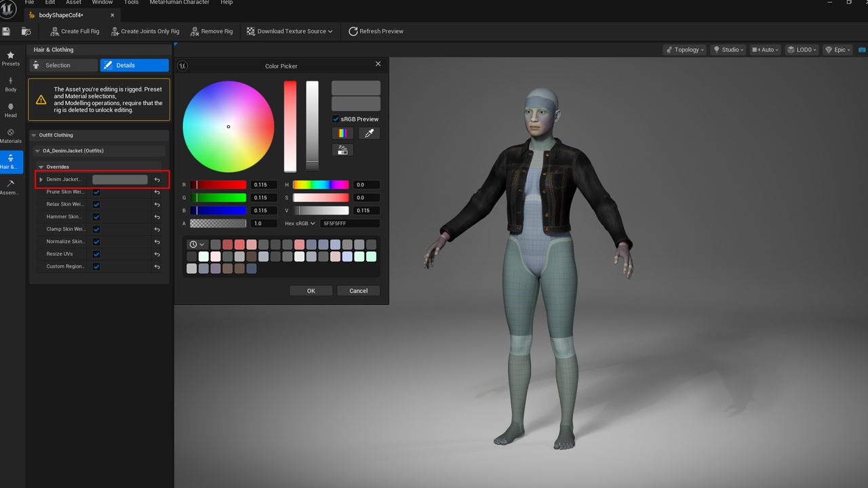Open the Asset menu
868x488 pixels.
(73, 3)
